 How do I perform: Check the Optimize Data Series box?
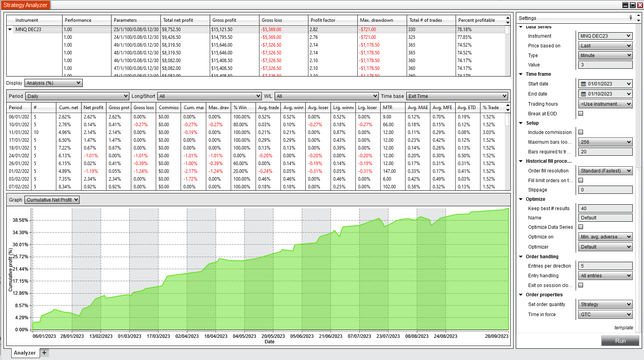click(x=581, y=227)
